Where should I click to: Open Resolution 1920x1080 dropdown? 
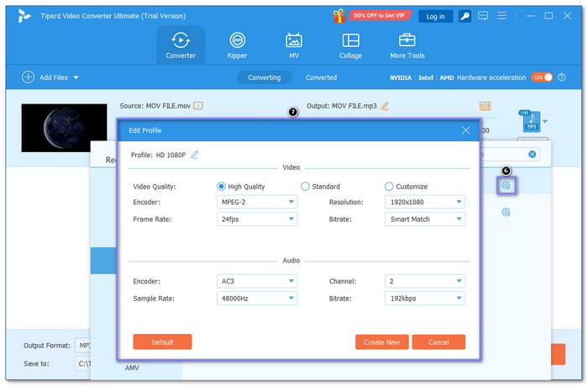pyautogui.click(x=425, y=202)
